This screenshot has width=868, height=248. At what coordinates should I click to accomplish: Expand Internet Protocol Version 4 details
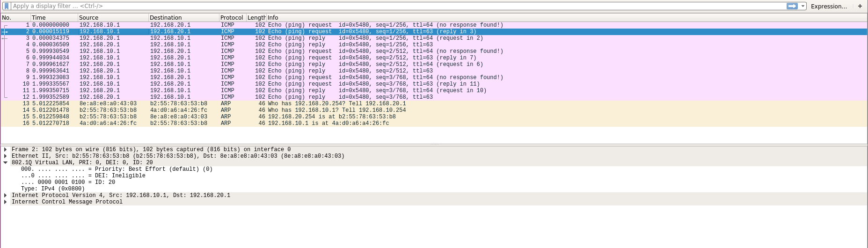click(5, 196)
